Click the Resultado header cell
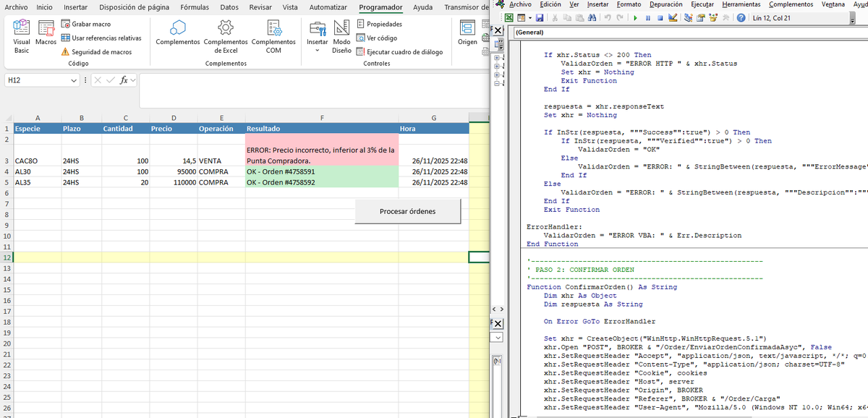The image size is (868, 418). click(x=322, y=129)
